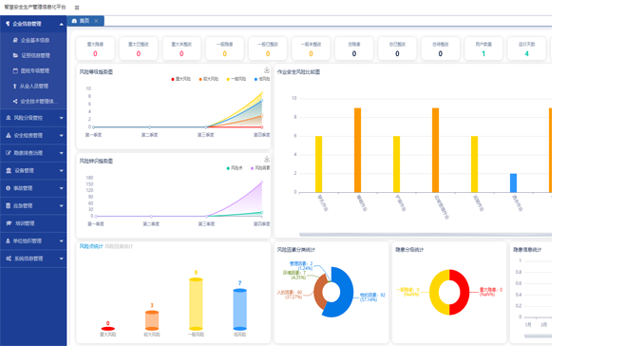Viewport: 644px width, 346px height.
Task: Download the 风险等级趋势图 chart image
Action: coord(267,69)
